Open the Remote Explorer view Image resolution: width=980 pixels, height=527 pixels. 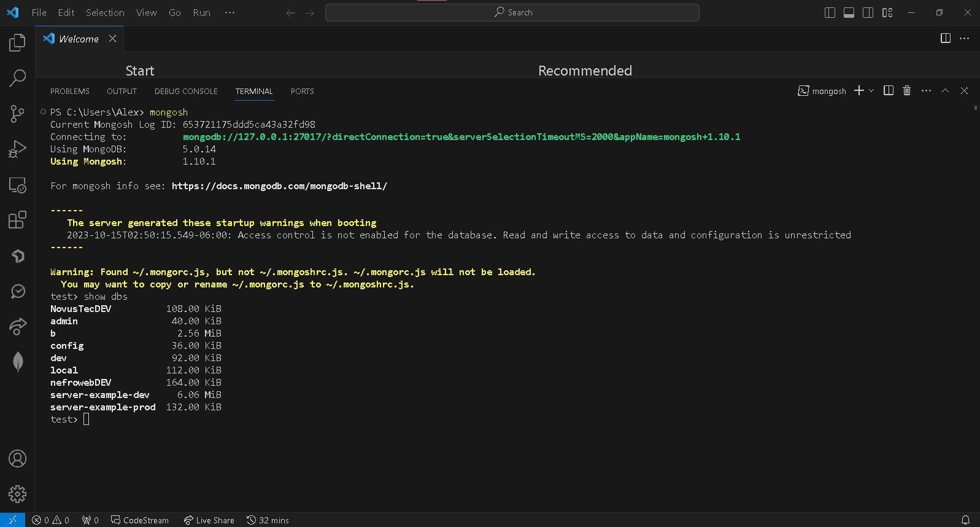coord(17,185)
